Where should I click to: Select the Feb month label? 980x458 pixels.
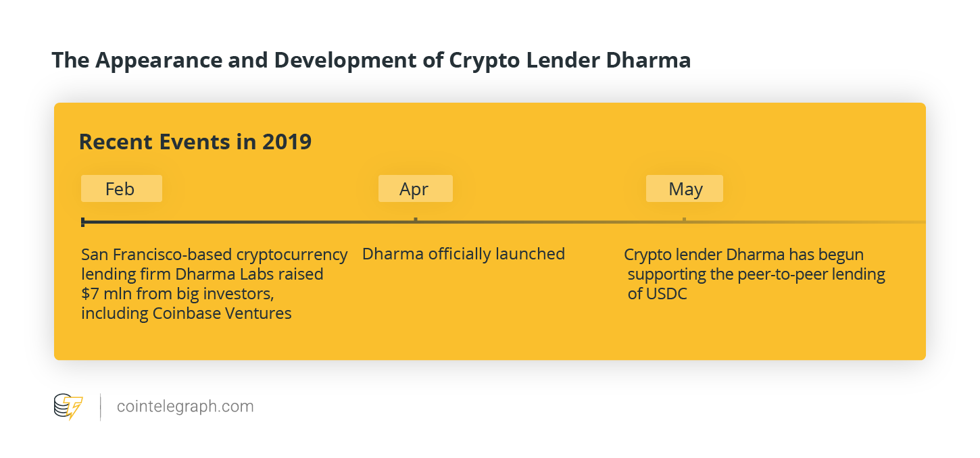click(x=121, y=188)
